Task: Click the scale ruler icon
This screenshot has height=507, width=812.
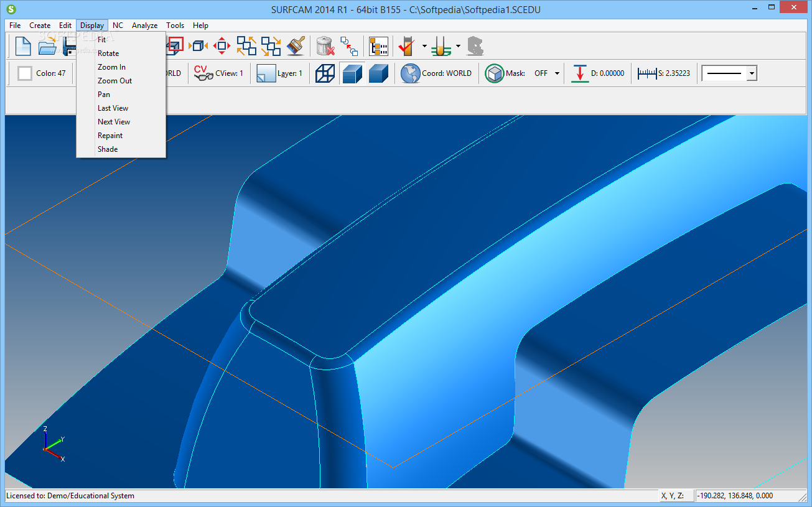Action: point(647,73)
